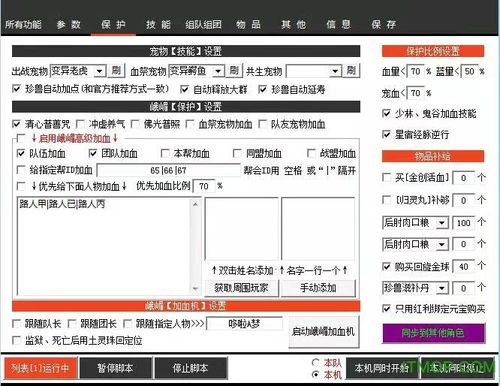The height and width of the screenshot is (386, 500).
Task: Click the 启动峨嵋加血机 button
Action: pos(323,332)
